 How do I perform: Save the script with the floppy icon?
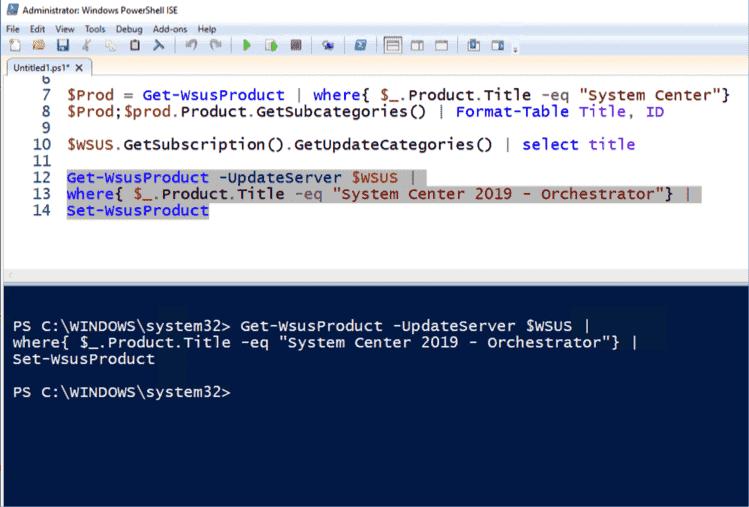[63, 45]
